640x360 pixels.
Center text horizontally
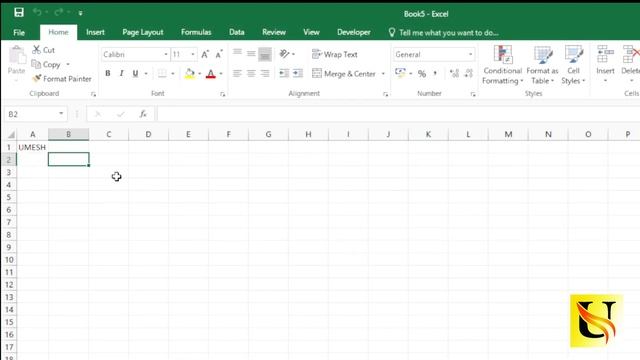click(251, 73)
